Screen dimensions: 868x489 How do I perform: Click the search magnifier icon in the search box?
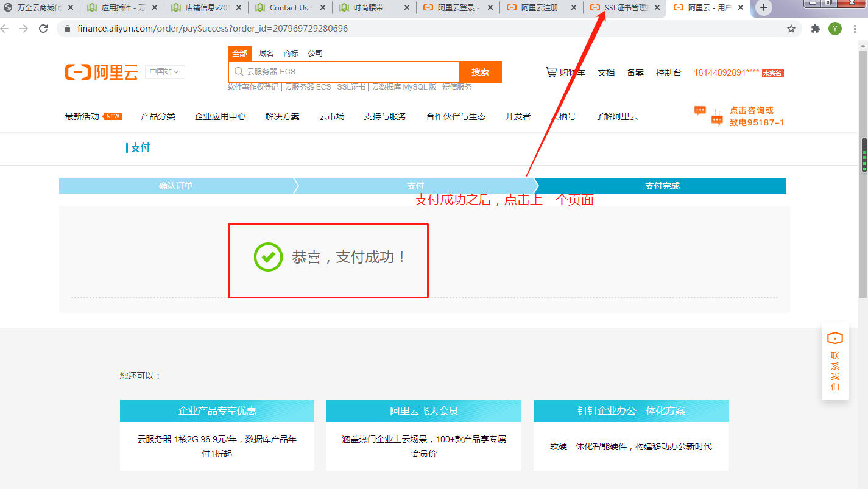click(239, 72)
